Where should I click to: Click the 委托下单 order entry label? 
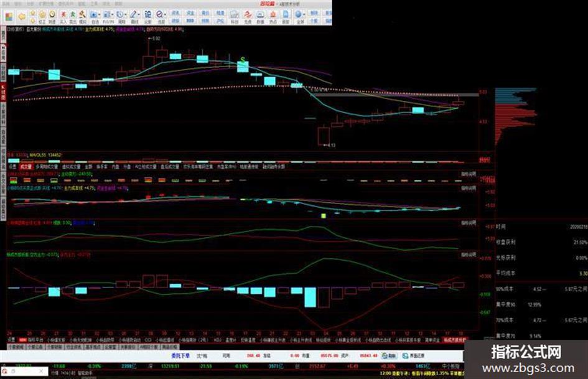pos(180,355)
